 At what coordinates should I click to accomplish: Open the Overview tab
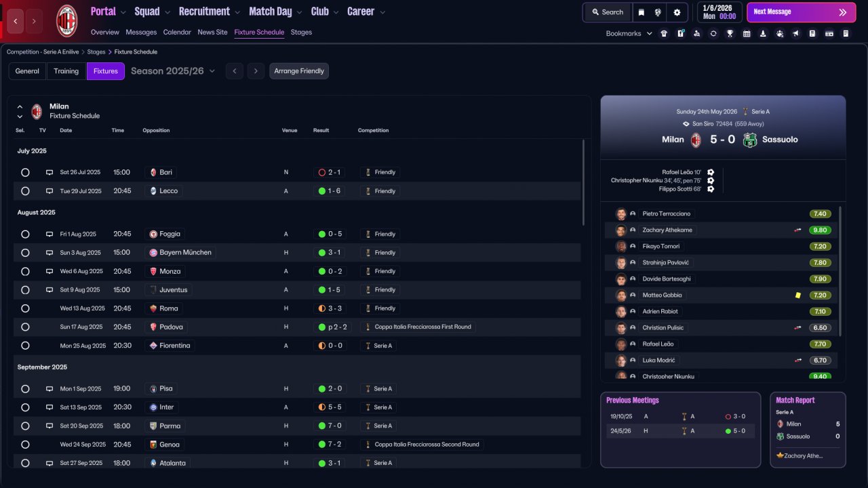(x=105, y=32)
